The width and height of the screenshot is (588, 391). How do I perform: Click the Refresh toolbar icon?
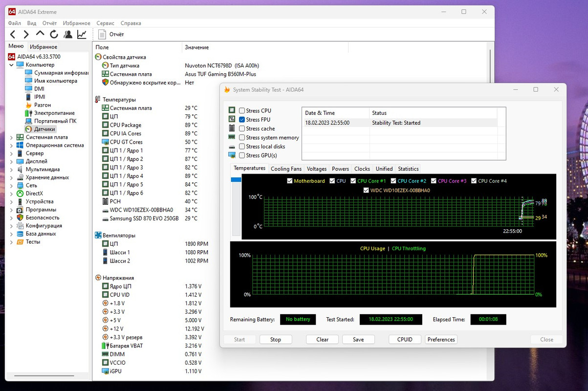(54, 34)
